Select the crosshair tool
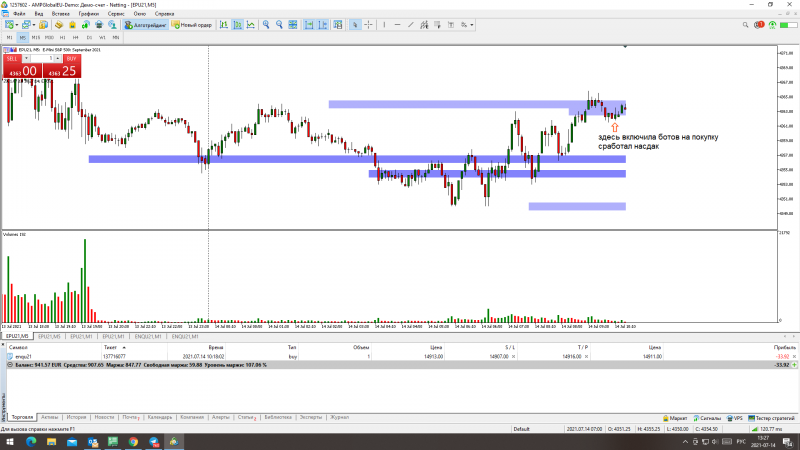 368,24
